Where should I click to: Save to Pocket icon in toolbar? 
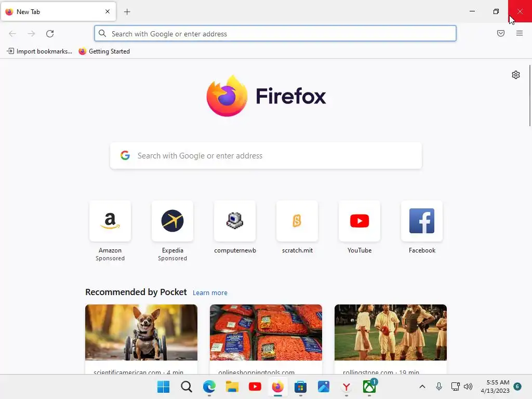pos(501,33)
